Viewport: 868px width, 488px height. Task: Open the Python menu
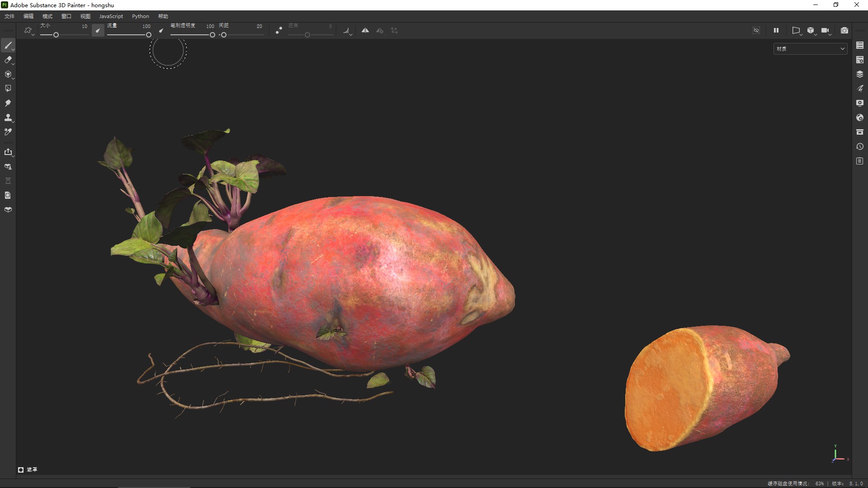pyautogui.click(x=141, y=16)
